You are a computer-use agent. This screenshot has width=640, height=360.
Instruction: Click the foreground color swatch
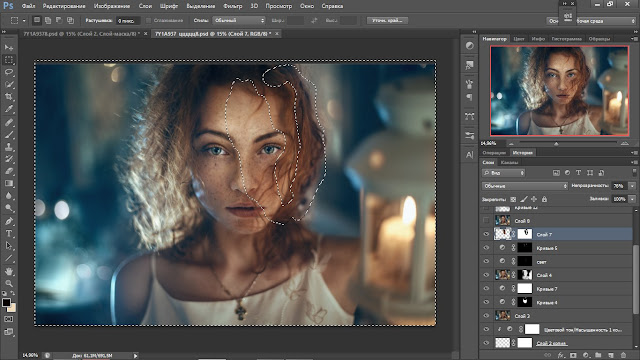[x=6, y=302]
